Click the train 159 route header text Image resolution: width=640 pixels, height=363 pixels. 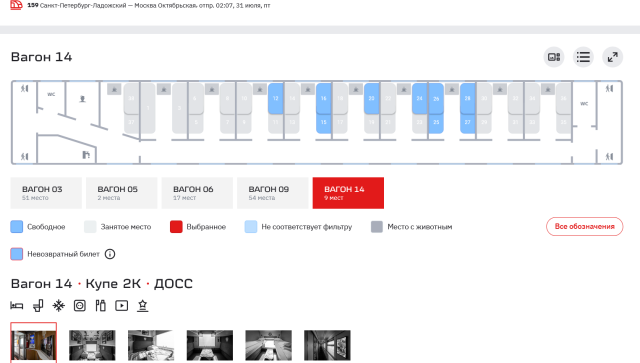coord(149,5)
